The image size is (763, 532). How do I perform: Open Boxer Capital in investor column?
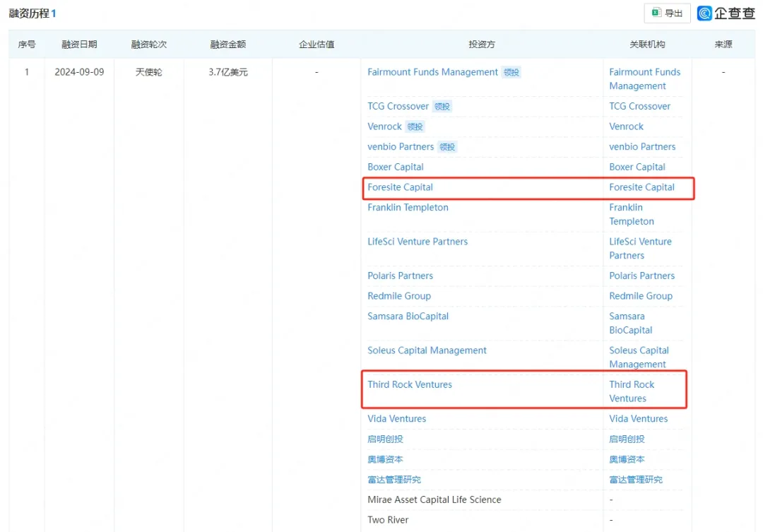(395, 167)
